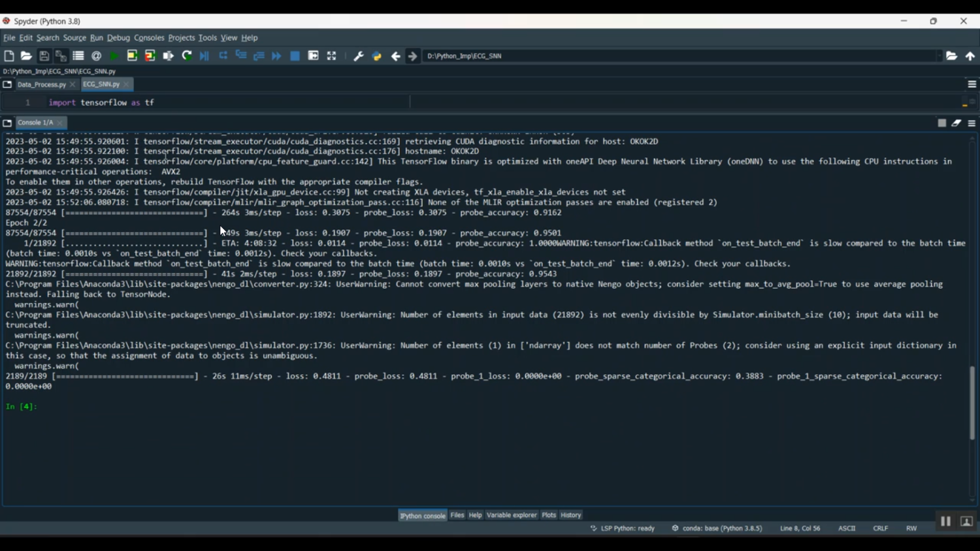
Task: Interrupt the kernel using gray stop square
Action: [x=941, y=123]
